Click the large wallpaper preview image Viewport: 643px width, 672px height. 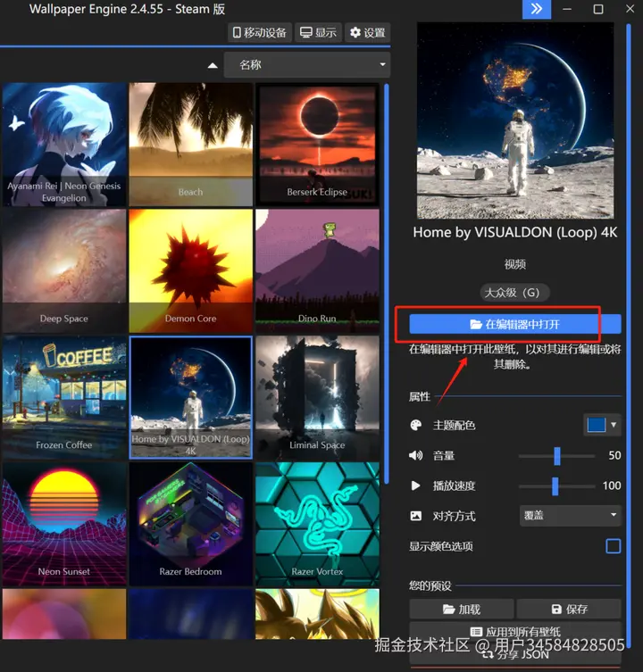coord(515,120)
